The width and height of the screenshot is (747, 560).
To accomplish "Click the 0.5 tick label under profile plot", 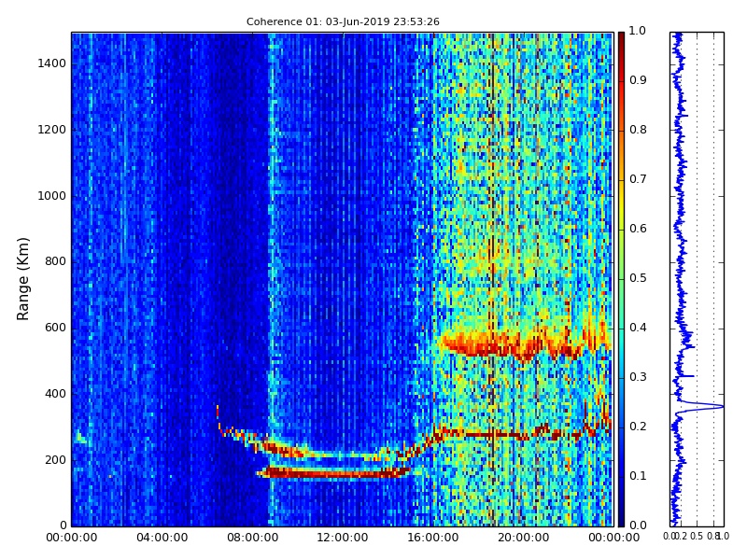I will coord(697,536).
